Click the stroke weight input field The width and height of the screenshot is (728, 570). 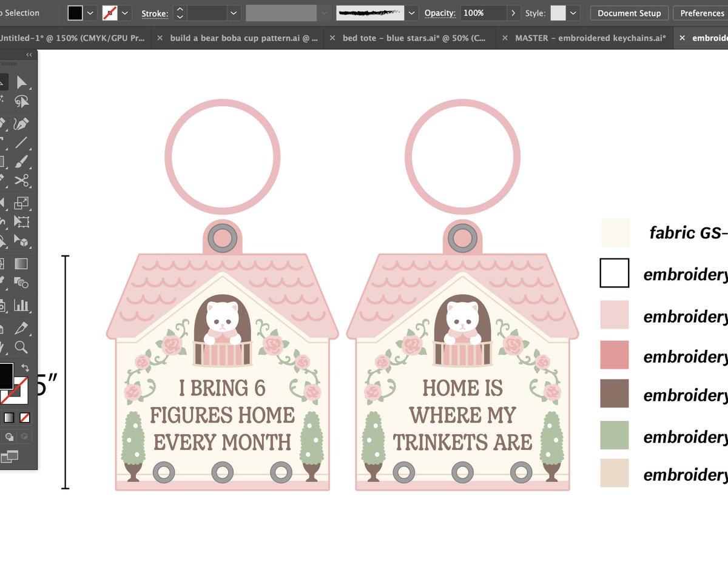coord(207,13)
